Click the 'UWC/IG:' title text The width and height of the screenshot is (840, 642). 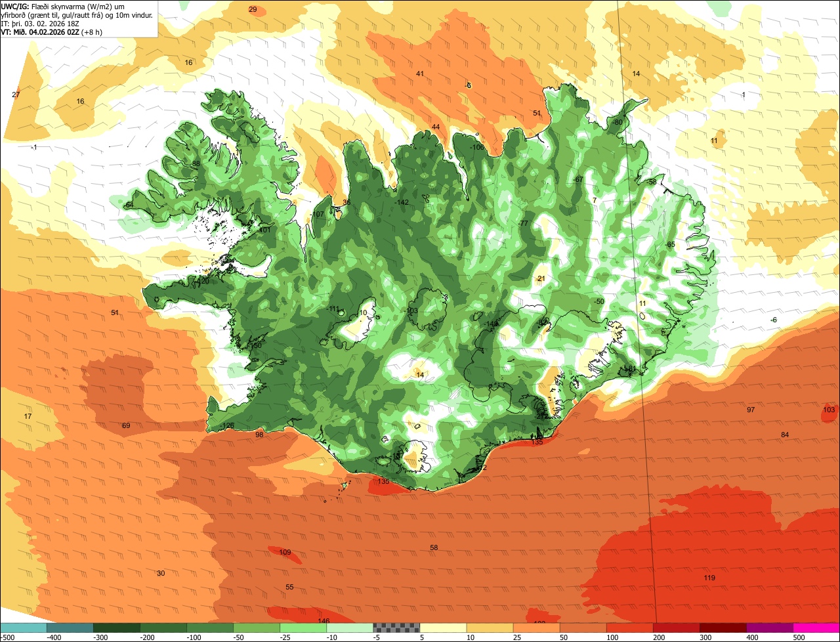15,6
